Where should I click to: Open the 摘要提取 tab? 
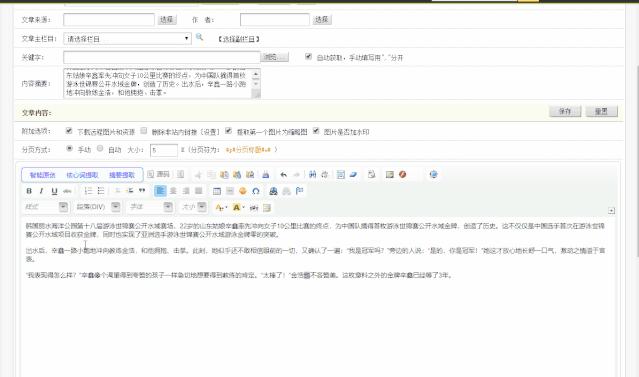click(x=121, y=175)
